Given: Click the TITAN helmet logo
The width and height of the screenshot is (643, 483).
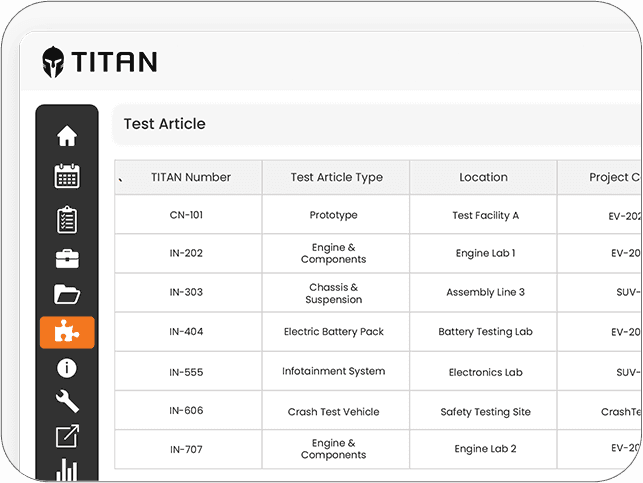Looking at the screenshot, I should tap(53, 62).
